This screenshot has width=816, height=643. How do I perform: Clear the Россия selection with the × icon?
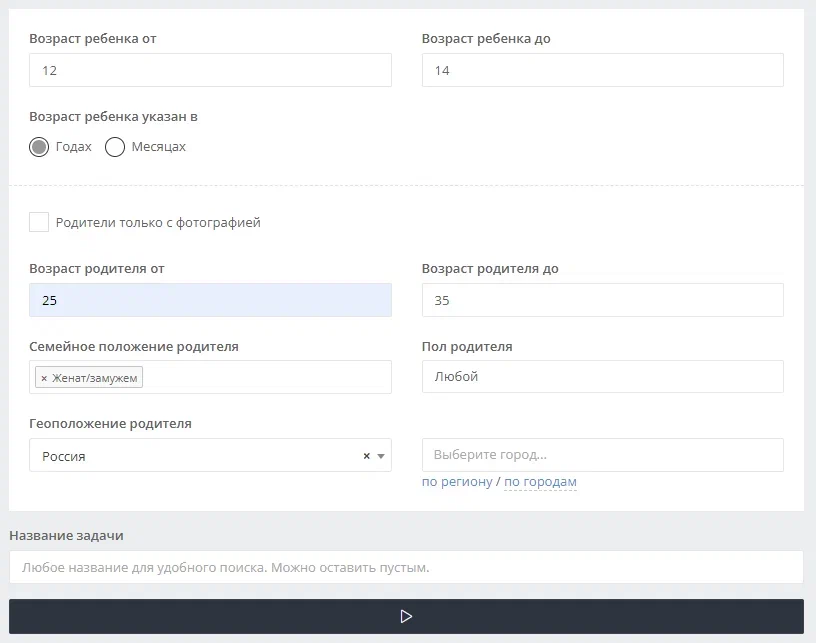[366, 456]
